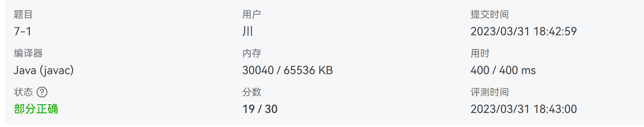This screenshot has width=644, height=127.
Task: Click the 提交时间 label
Action: (x=490, y=14)
